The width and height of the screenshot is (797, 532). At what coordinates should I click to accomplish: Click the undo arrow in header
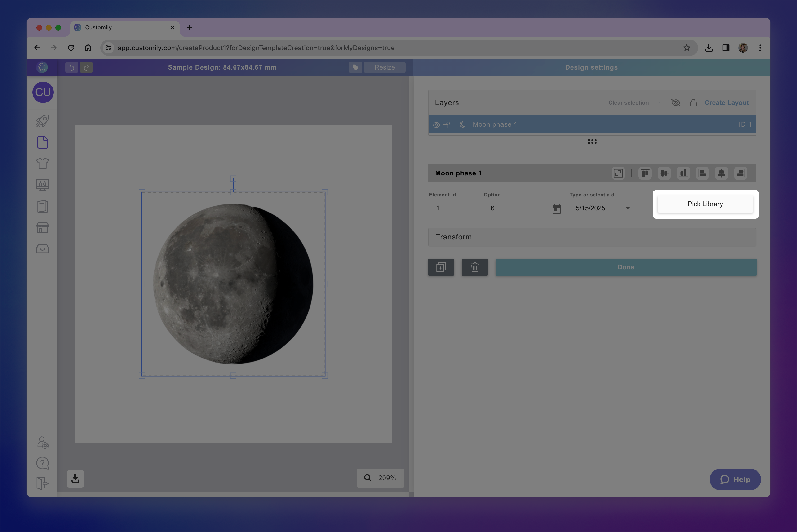(72, 67)
